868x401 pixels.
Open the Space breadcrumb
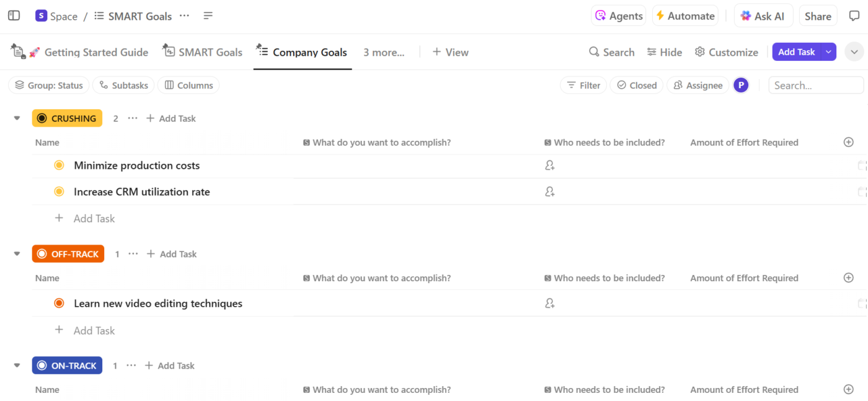[x=64, y=16]
